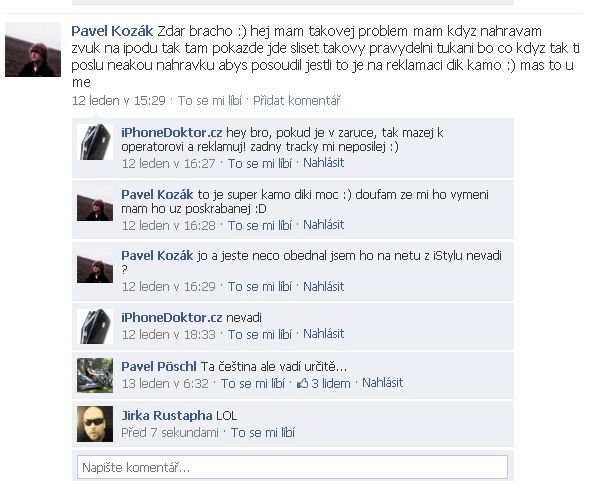Click the thumbs-up icon showing 3 likes
Image resolution: width=594 pixels, height=481 pixels.
point(302,383)
